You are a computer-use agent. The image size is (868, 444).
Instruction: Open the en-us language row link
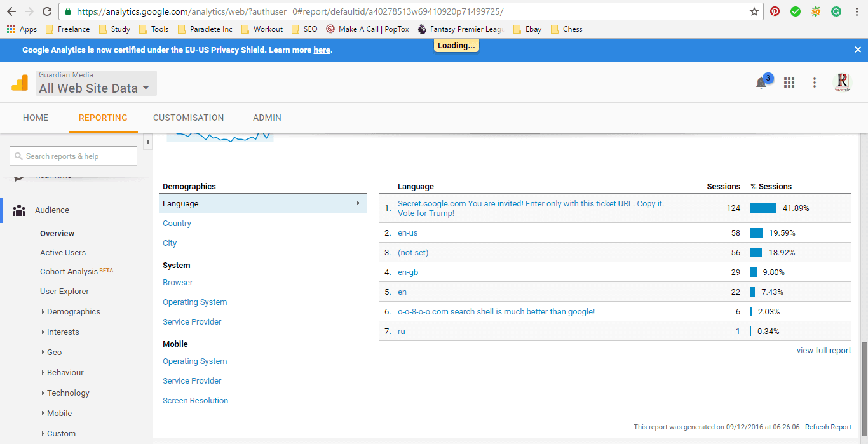click(x=407, y=233)
